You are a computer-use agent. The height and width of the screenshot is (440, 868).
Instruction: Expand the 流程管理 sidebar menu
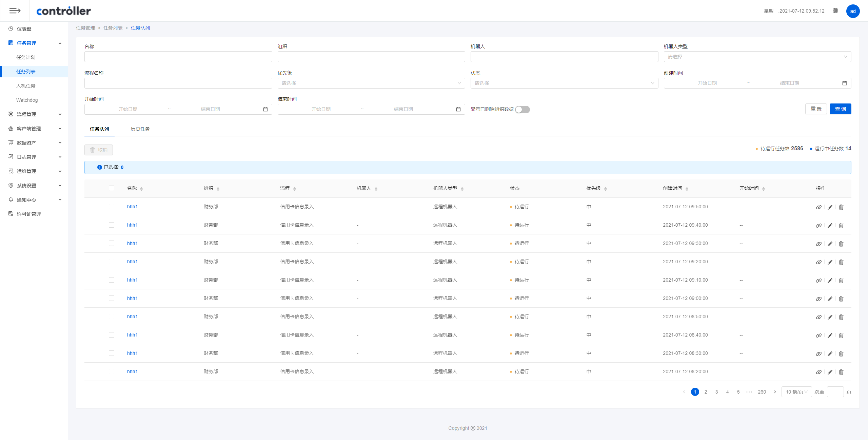(34, 114)
